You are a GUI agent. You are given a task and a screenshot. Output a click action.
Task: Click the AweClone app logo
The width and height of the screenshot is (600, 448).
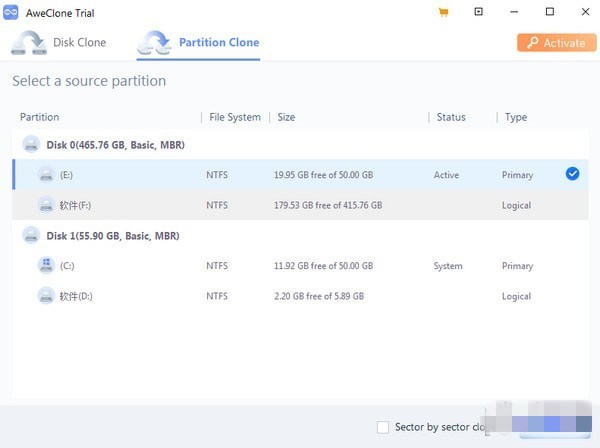pos(11,13)
